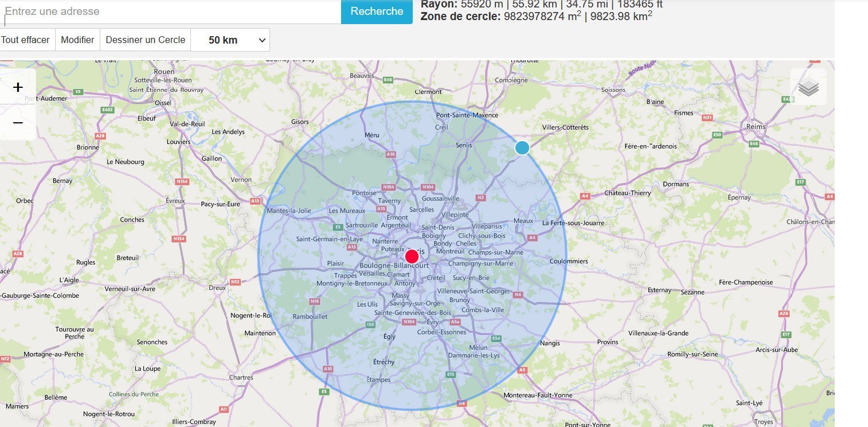Viewport: 868px width, 427px height.
Task: Click the Pontoise map label
Action: pos(364,193)
